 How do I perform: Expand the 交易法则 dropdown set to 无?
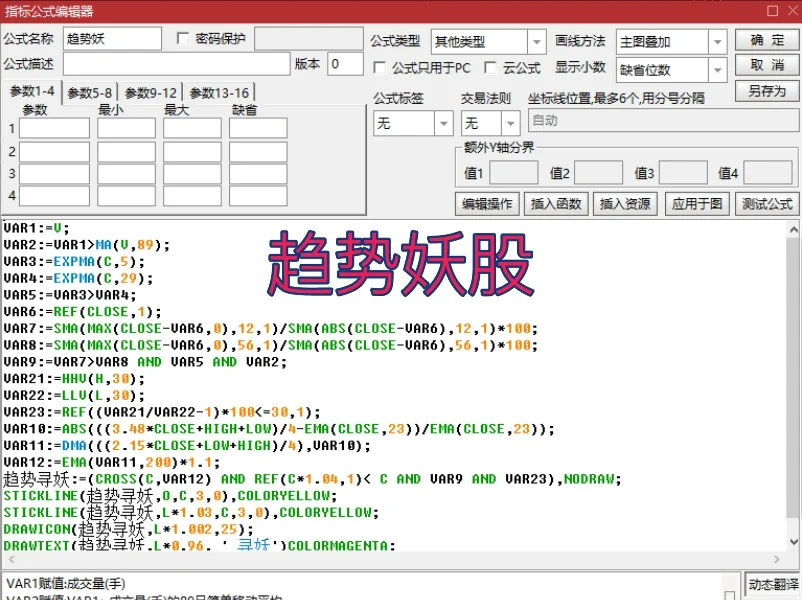click(491, 123)
